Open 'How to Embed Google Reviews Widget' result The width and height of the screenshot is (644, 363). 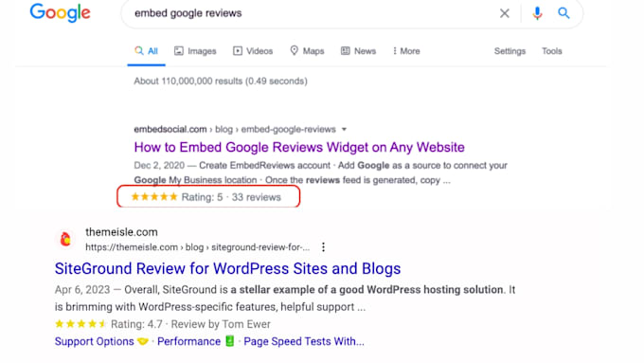pyautogui.click(x=299, y=147)
